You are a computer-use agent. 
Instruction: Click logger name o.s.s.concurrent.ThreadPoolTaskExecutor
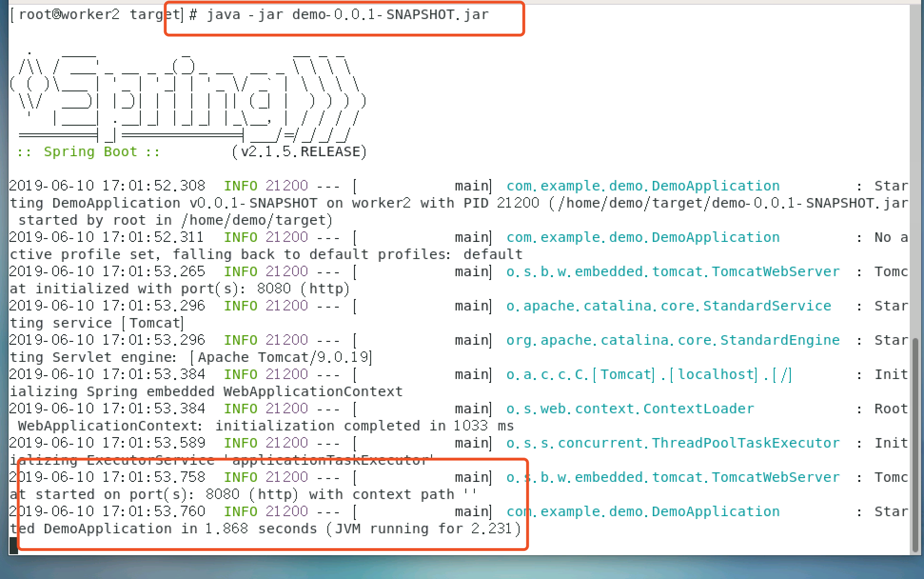tap(673, 443)
